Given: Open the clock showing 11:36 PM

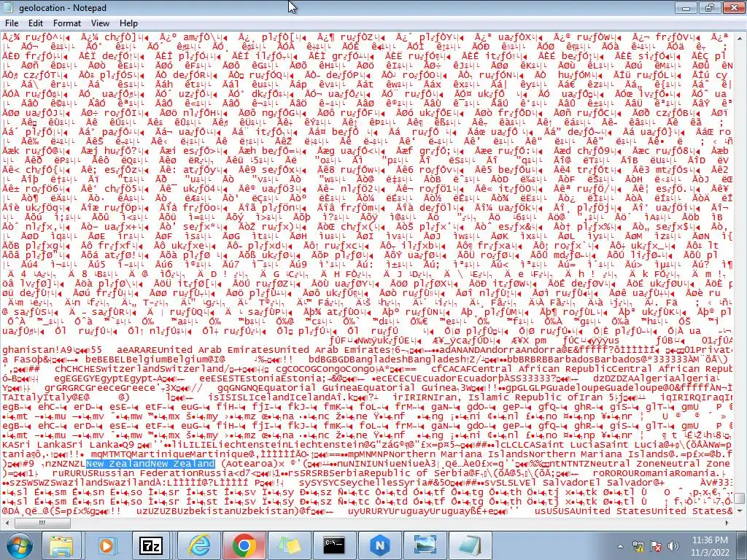Looking at the screenshot, I should [709, 545].
